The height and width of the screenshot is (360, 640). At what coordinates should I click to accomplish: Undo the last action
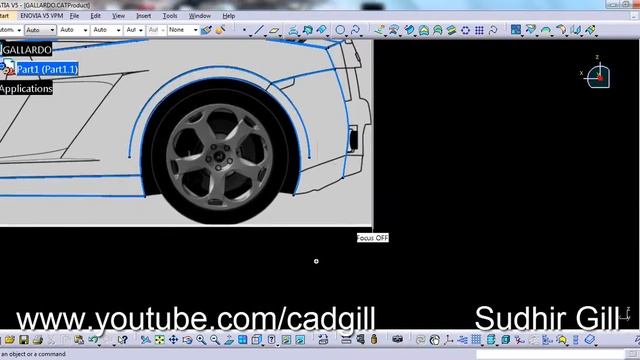tap(94, 340)
